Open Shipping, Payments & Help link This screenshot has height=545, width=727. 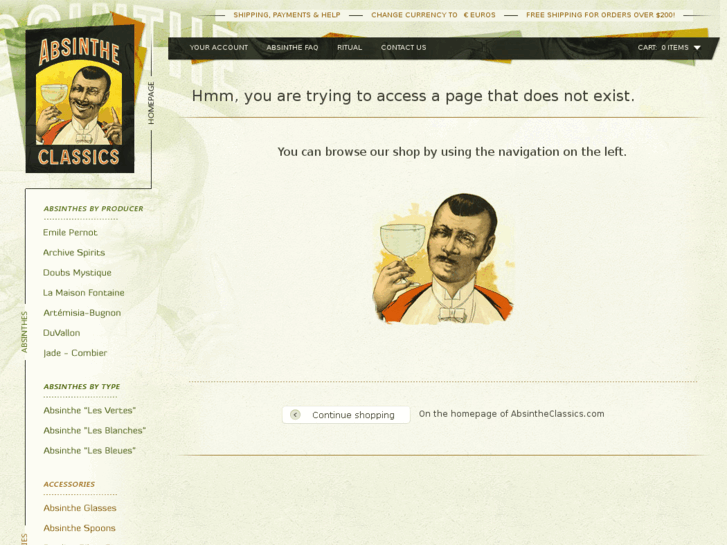(287, 15)
